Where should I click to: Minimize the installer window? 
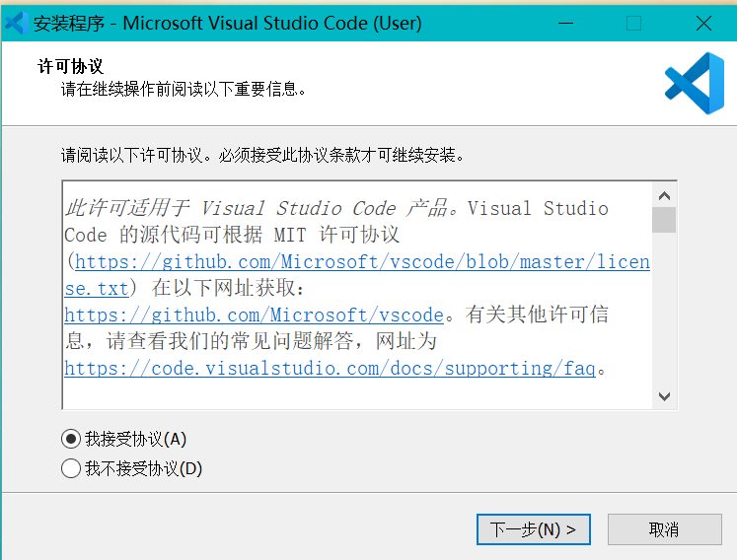pos(565,23)
